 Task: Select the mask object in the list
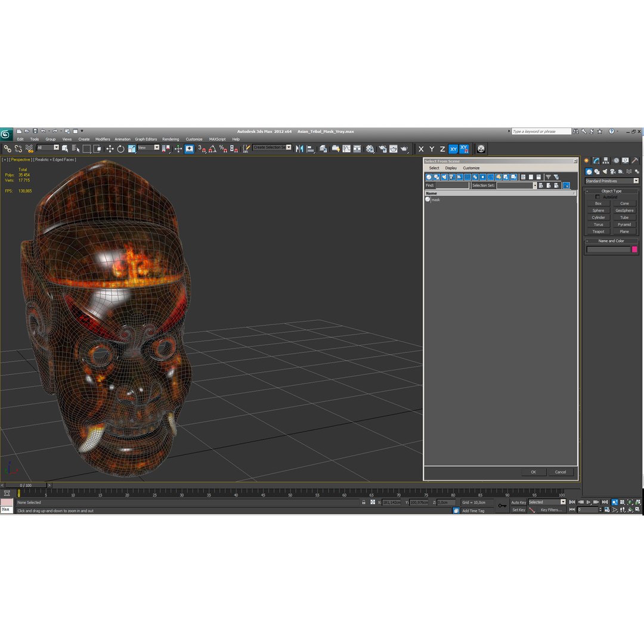[x=435, y=200]
